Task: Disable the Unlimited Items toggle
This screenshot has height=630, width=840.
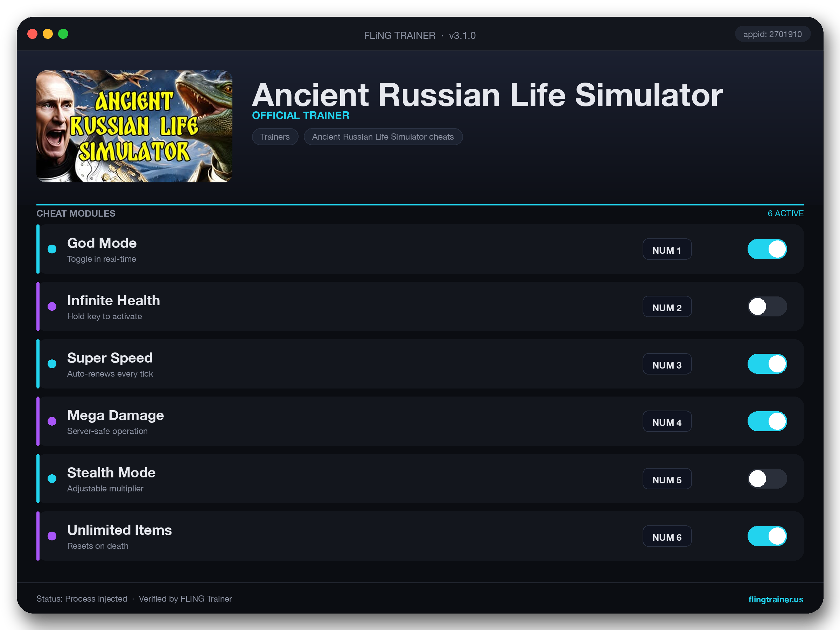Action: [x=767, y=536]
